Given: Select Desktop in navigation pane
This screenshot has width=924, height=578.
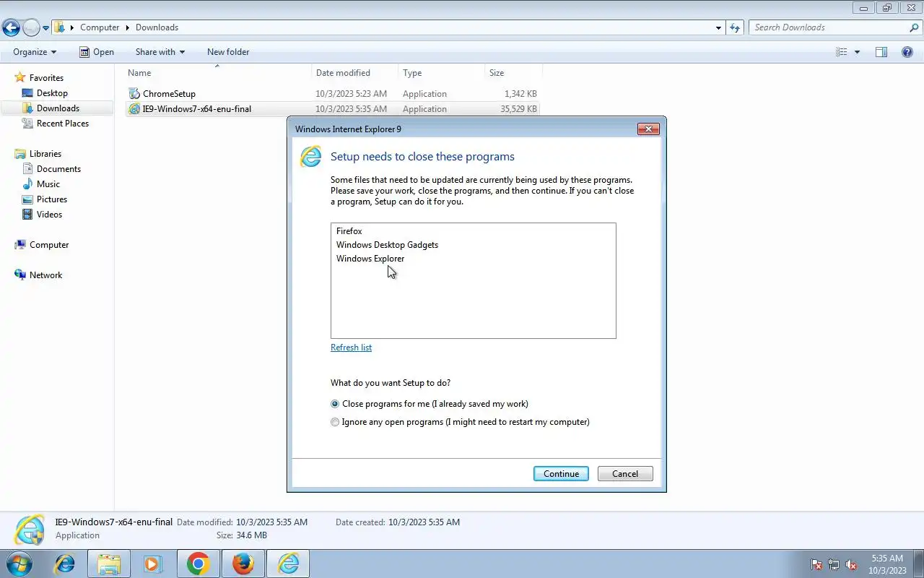Looking at the screenshot, I should click(x=52, y=93).
